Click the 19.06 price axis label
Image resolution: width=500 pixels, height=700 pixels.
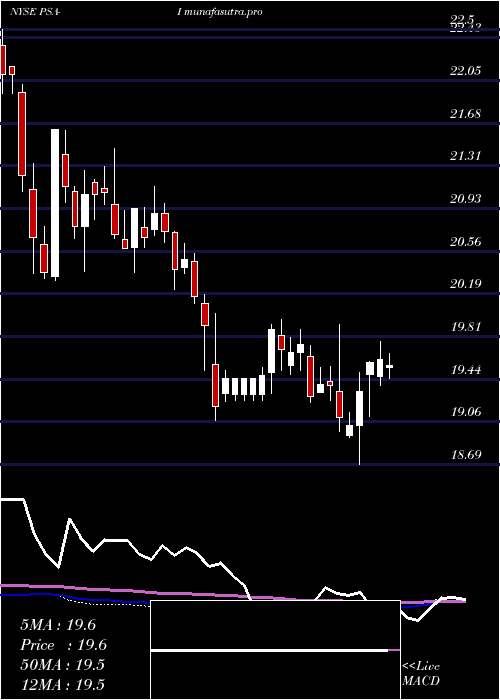466,412
